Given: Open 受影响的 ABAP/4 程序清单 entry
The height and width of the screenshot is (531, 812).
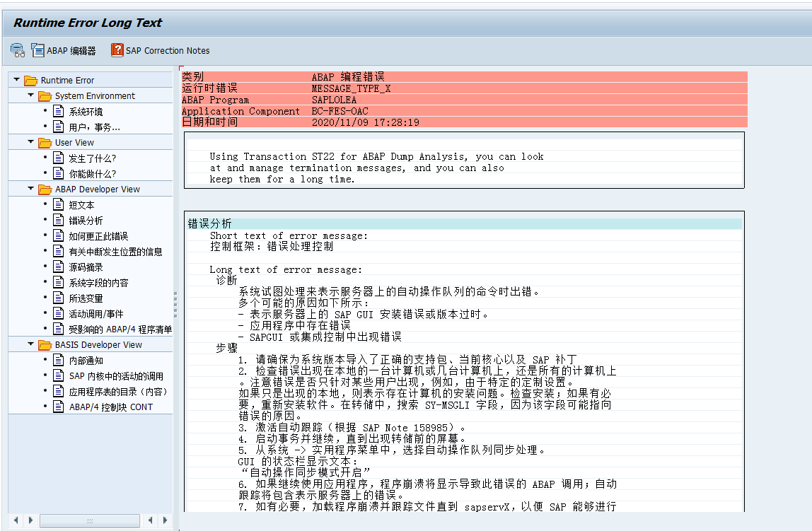Looking at the screenshot, I should [x=120, y=329].
